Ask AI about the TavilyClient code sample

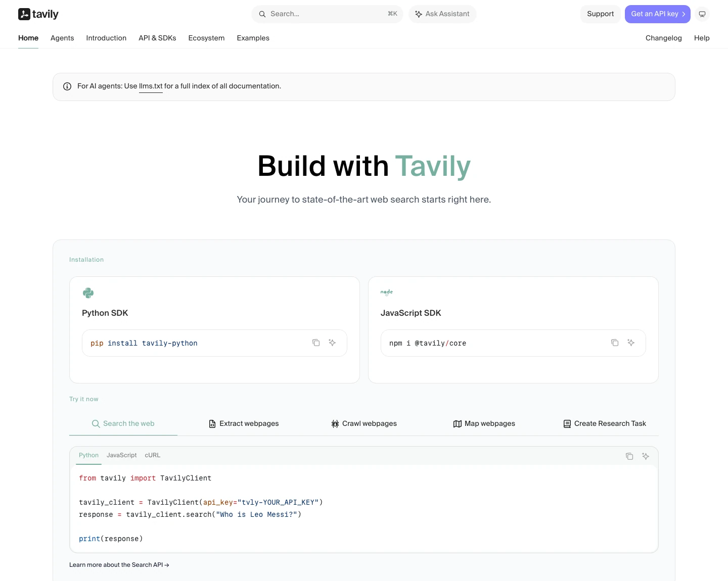point(646,456)
